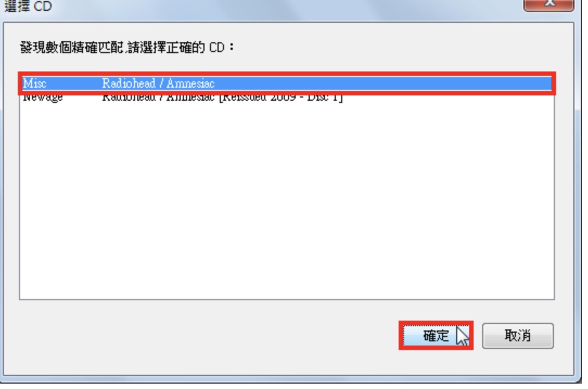Click the Misc genre cell in the first row
588x389 pixels.
[35, 83]
